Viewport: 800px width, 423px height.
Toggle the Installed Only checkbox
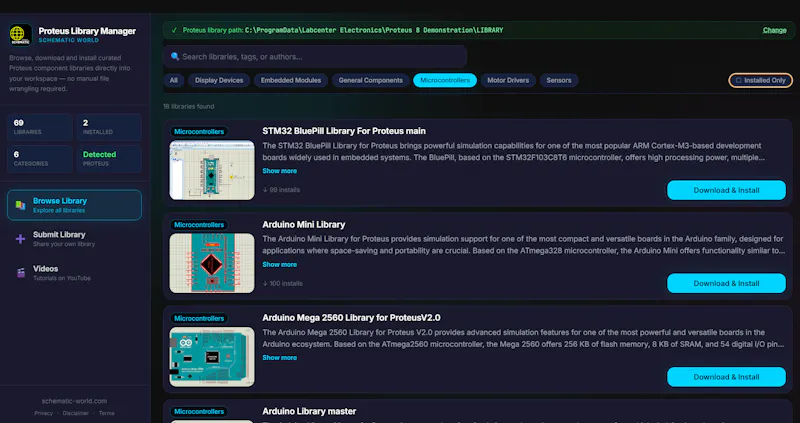click(738, 81)
